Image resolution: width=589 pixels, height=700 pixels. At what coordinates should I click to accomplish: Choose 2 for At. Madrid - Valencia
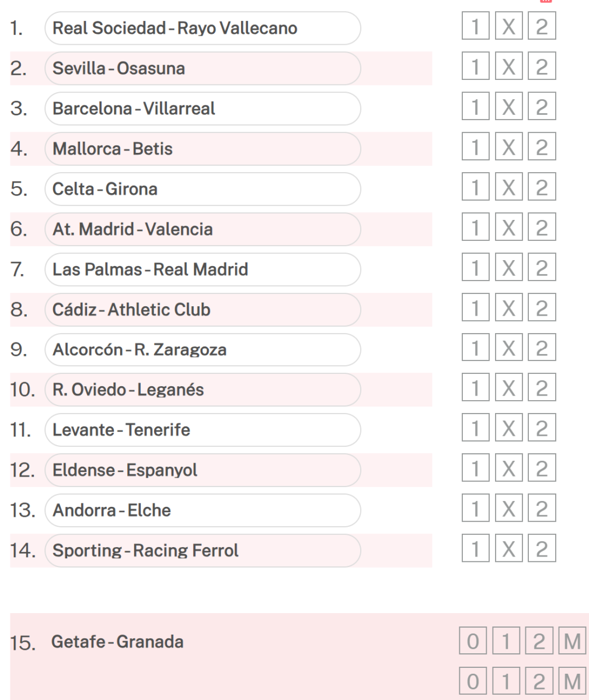coord(542,229)
